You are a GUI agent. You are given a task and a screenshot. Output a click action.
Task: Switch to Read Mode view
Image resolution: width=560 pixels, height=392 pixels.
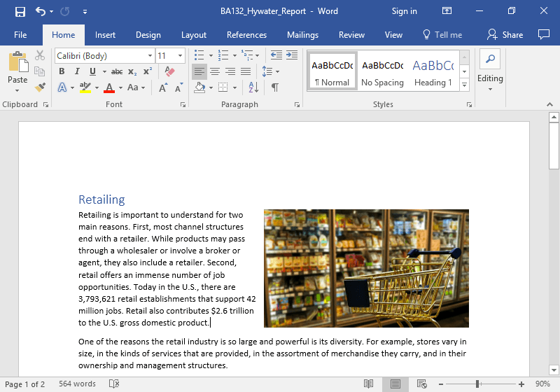pos(368,384)
